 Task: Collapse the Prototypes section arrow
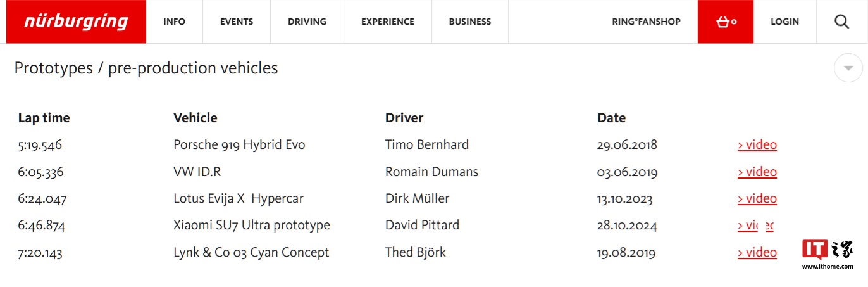pos(848,68)
